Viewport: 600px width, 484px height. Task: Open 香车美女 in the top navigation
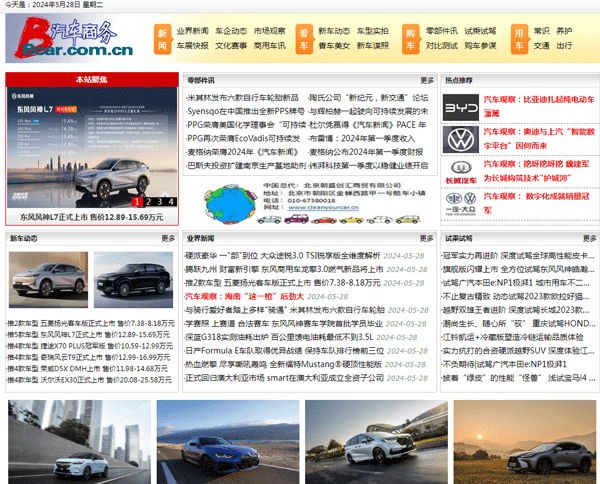click(x=334, y=46)
